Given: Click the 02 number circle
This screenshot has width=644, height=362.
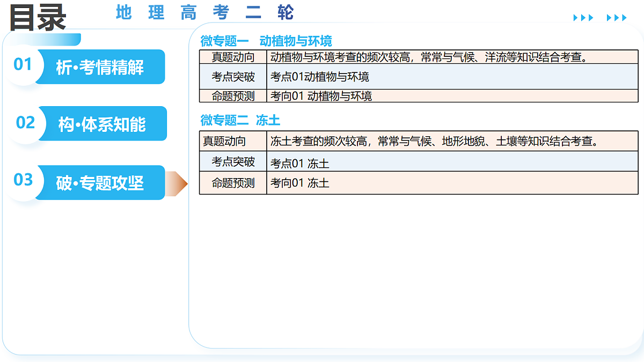Looking at the screenshot, I should (25, 123).
